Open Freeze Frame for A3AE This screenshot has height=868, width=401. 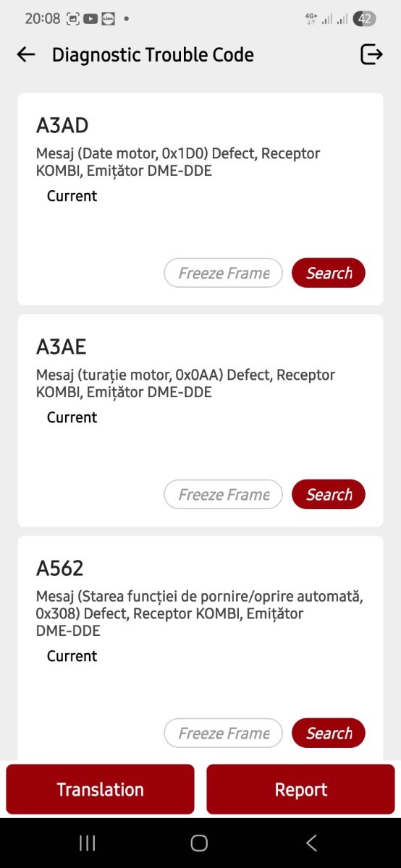pos(224,494)
